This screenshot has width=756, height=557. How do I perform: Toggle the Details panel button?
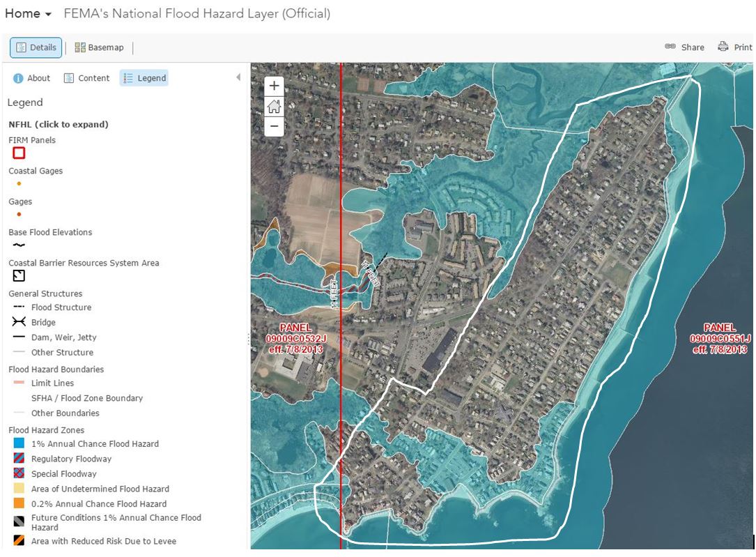tap(36, 47)
